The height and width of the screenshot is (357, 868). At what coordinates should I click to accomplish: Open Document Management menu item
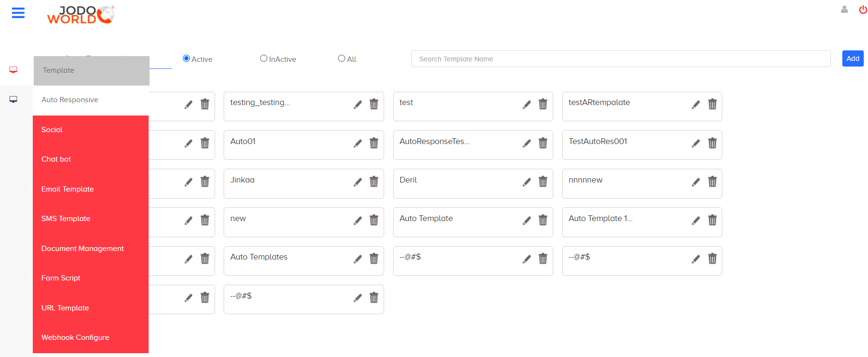[x=91, y=249]
